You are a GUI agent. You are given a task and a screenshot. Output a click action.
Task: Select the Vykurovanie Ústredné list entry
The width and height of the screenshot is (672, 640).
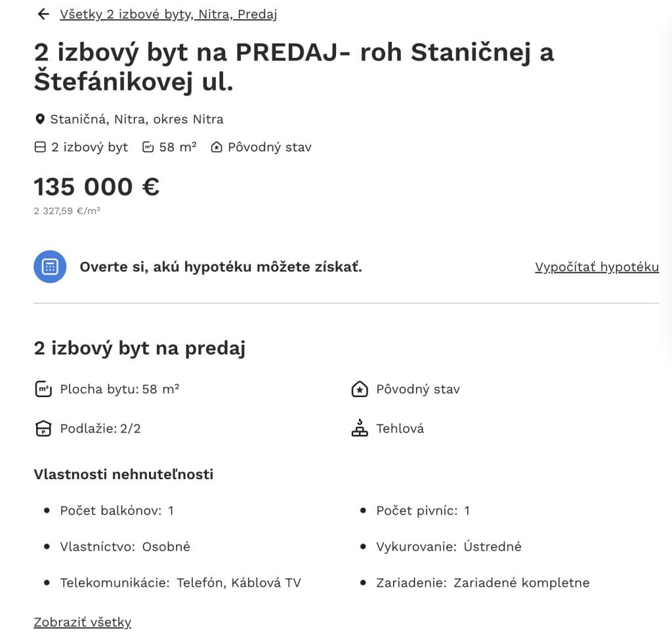pos(449,546)
